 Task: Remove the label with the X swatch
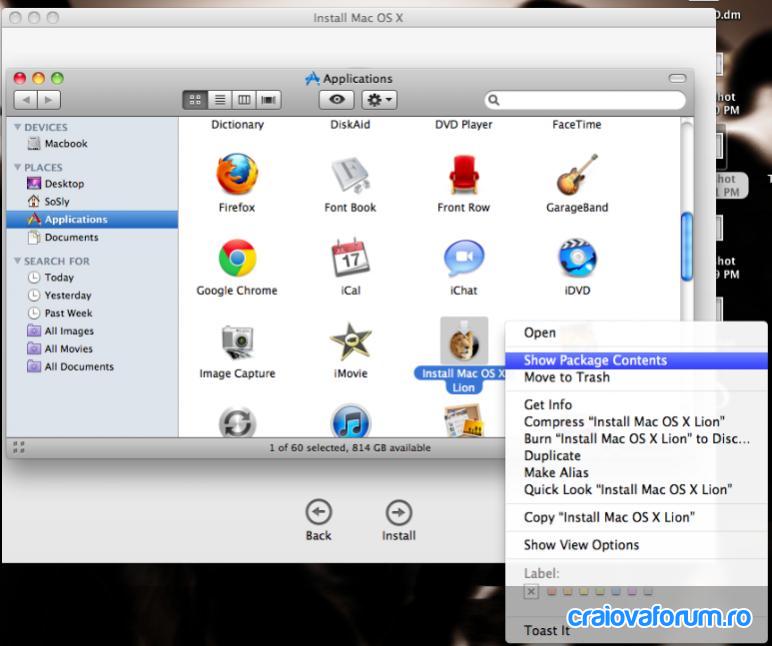[x=531, y=591]
